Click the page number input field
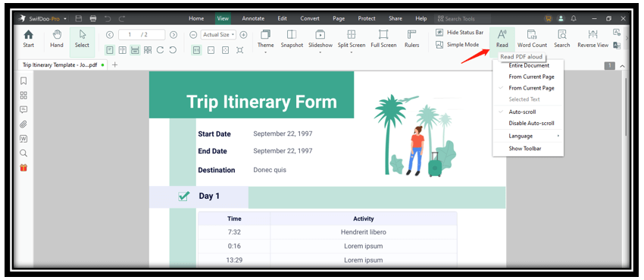Viewport: 644px width, 280px height. [141, 35]
